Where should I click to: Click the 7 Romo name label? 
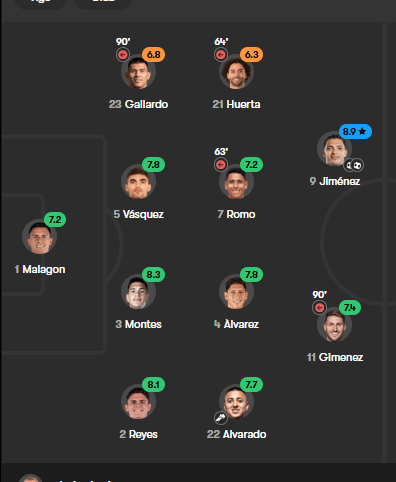click(236, 214)
